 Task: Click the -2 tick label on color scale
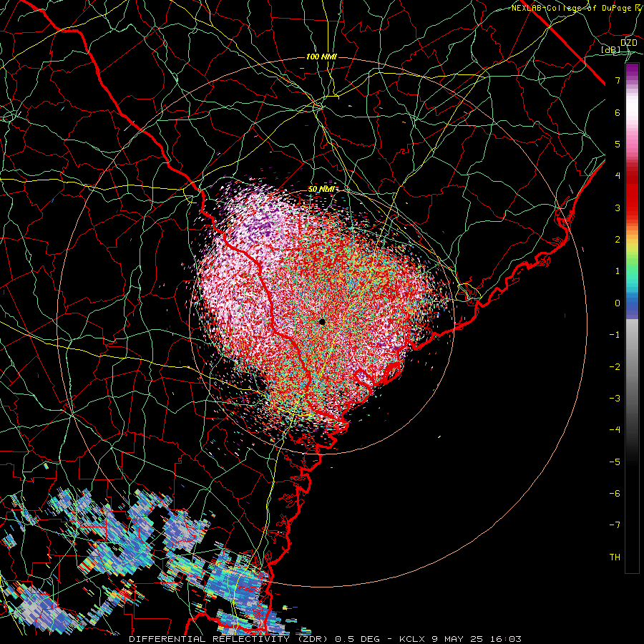click(x=615, y=367)
